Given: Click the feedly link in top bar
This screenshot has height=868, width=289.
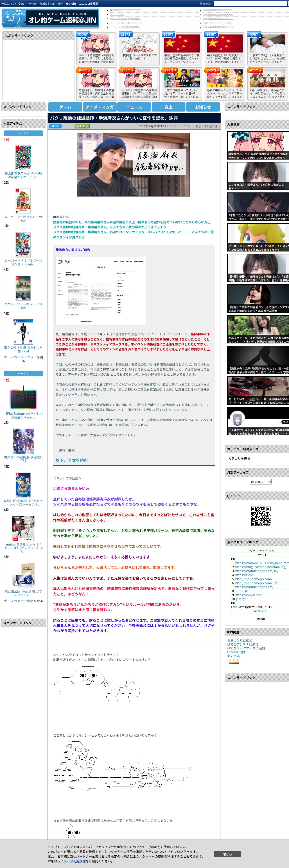Looking at the screenshot, I should pos(43,4).
